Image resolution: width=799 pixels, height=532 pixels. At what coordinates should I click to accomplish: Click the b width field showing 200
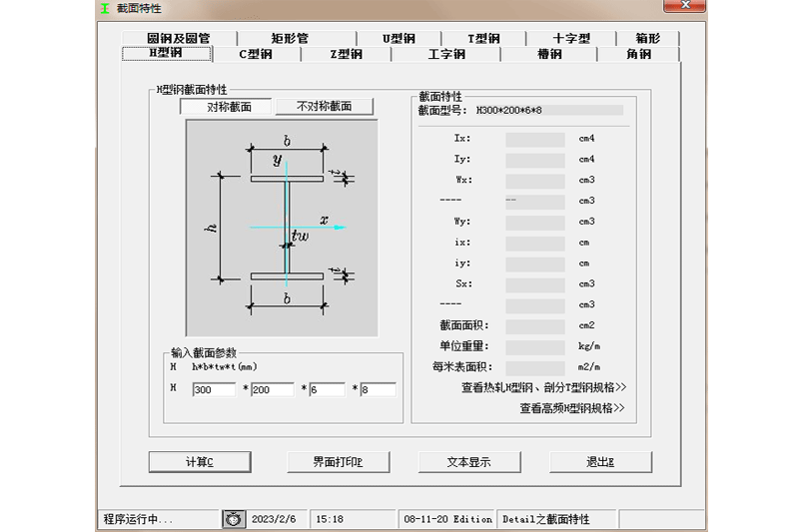(272, 390)
